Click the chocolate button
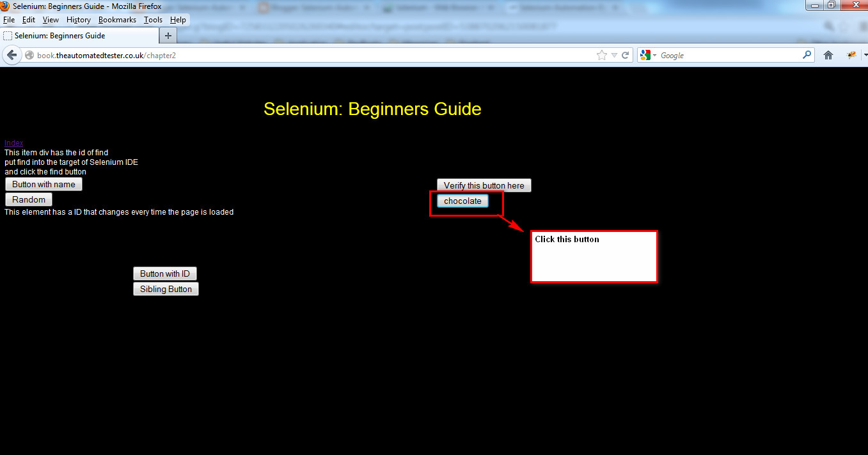 (462, 201)
